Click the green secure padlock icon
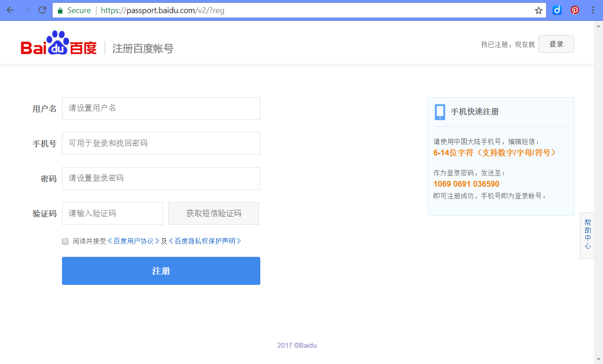This screenshot has height=364, width=603. tap(60, 10)
